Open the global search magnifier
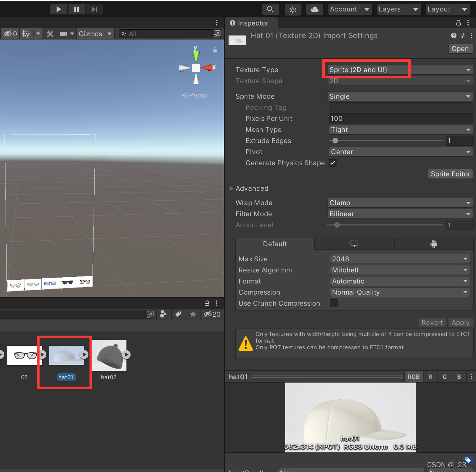The width and height of the screenshot is (476, 472). click(x=270, y=9)
